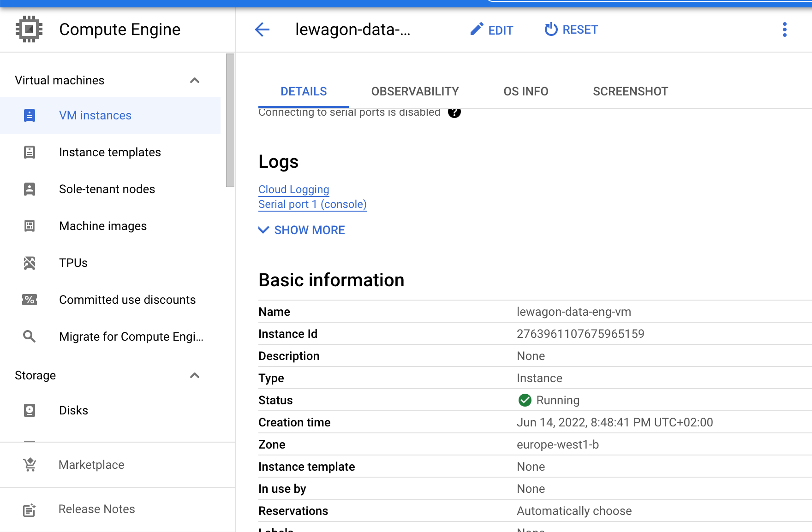Open the three-dot more actions menu
The image size is (812, 532).
(x=784, y=30)
